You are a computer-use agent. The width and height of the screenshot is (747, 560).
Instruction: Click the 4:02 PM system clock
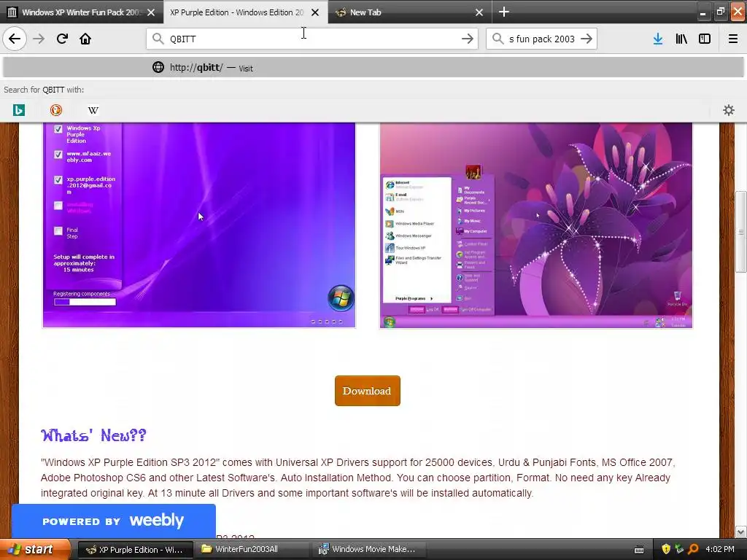(x=720, y=549)
